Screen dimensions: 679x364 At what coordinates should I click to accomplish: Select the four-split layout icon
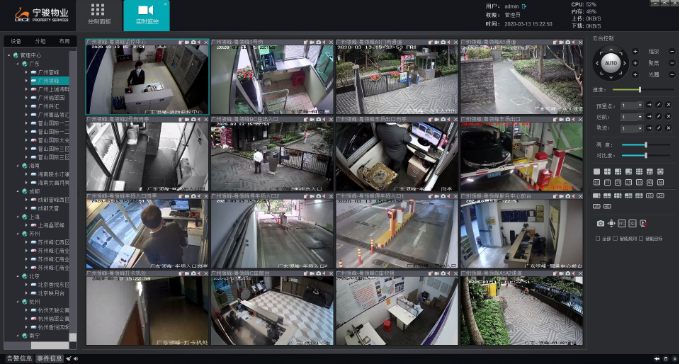point(607,172)
